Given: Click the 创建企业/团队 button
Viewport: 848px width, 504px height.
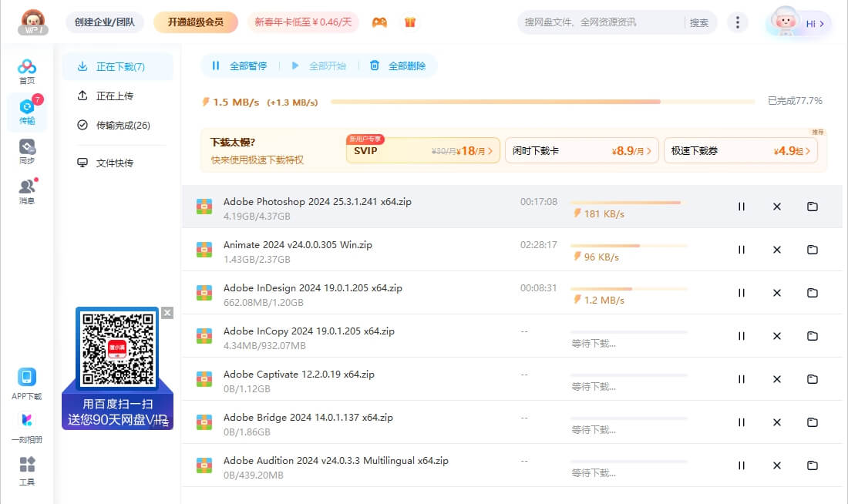Looking at the screenshot, I should click(x=104, y=22).
